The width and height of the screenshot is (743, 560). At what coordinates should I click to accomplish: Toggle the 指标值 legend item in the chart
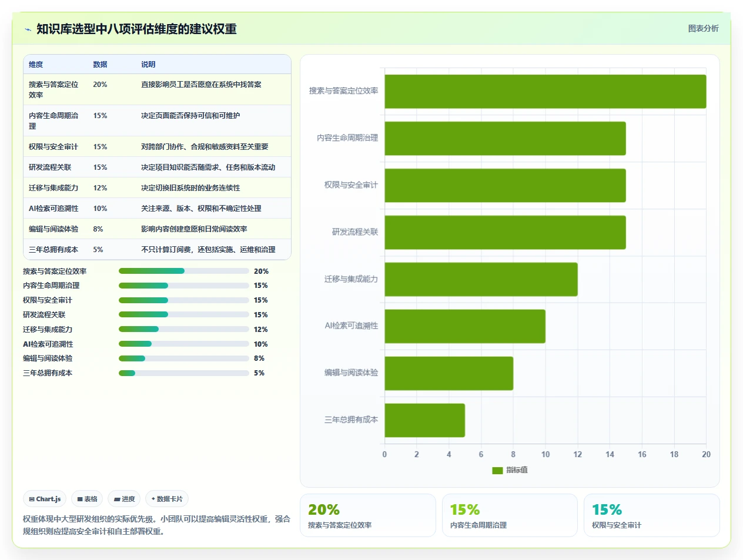tap(510, 470)
